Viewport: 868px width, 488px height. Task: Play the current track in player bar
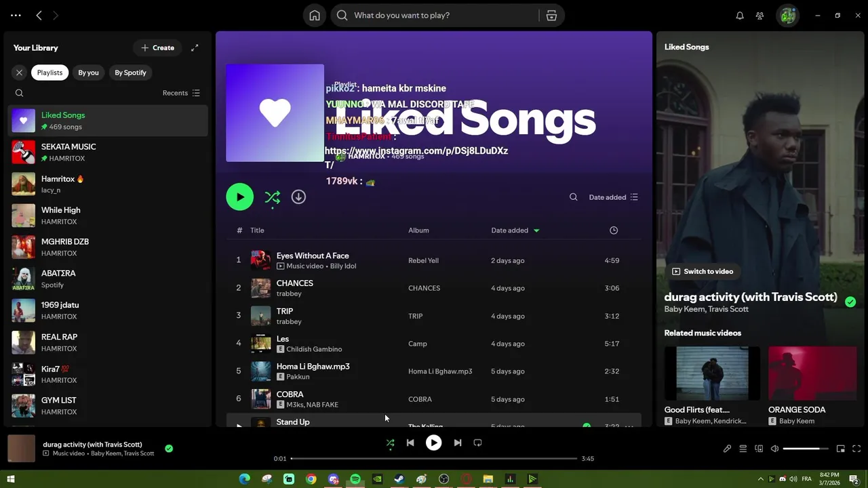[433, 443]
